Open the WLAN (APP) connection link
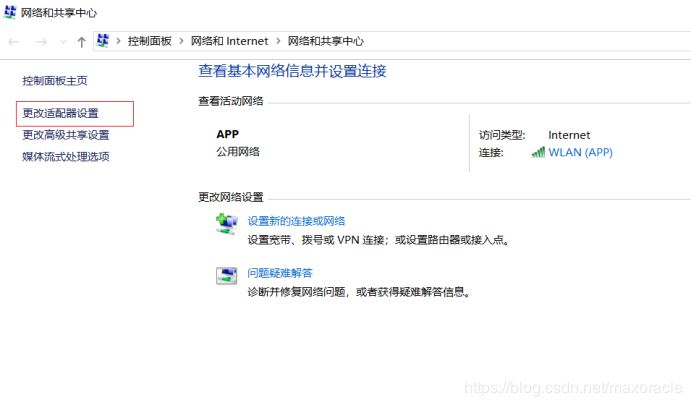The image size is (692, 406). [x=580, y=153]
